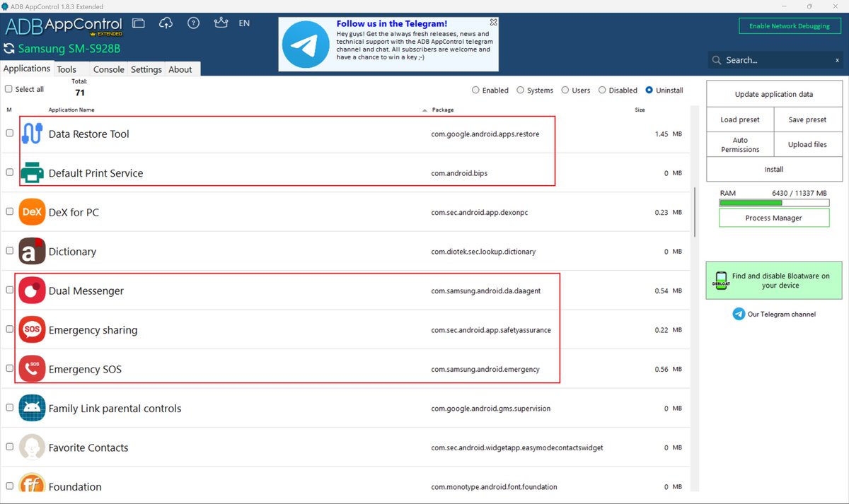Click the Default Print Service printer icon
This screenshot has width=849, height=504.
click(x=32, y=172)
